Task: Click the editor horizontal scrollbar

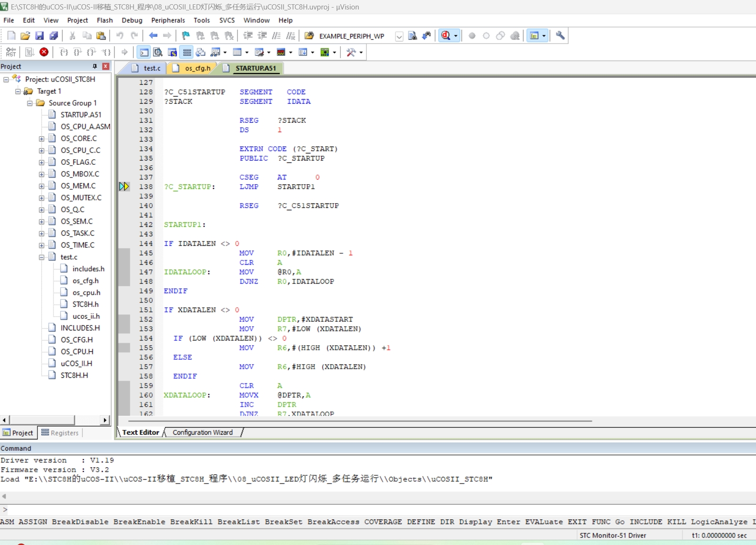Action: pos(360,420)
